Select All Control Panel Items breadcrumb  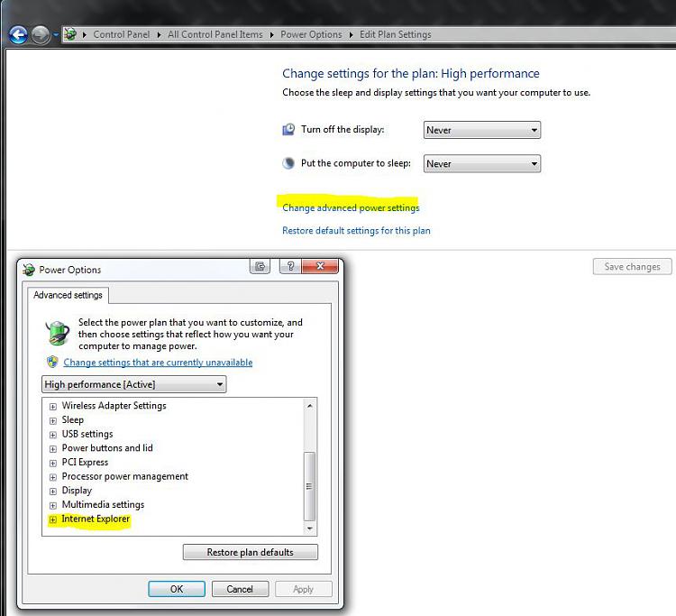215,34
